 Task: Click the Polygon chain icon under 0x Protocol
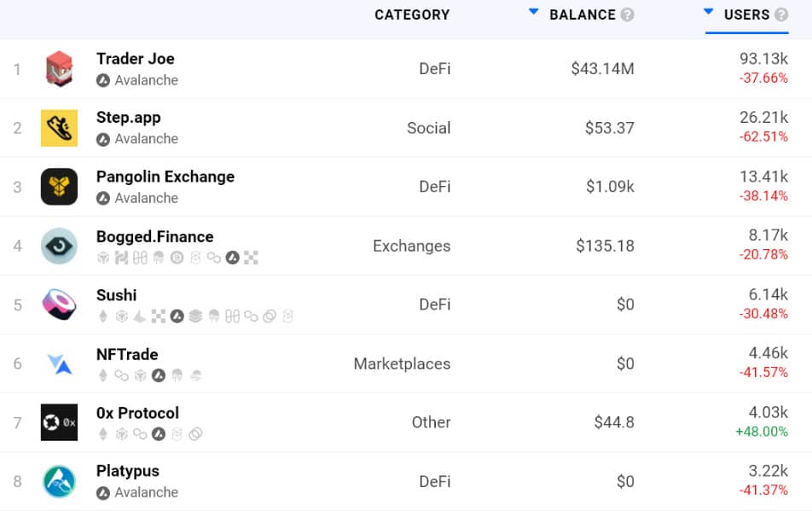[139, 433]
